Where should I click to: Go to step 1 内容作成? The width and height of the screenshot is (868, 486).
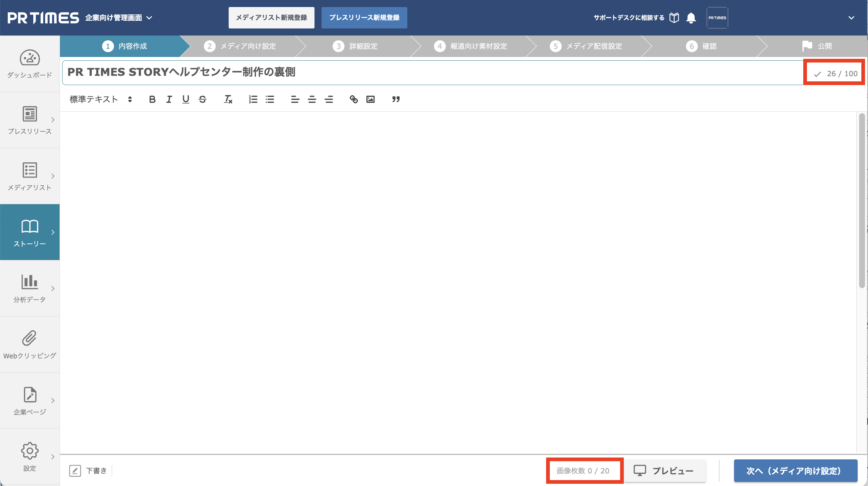125,46
